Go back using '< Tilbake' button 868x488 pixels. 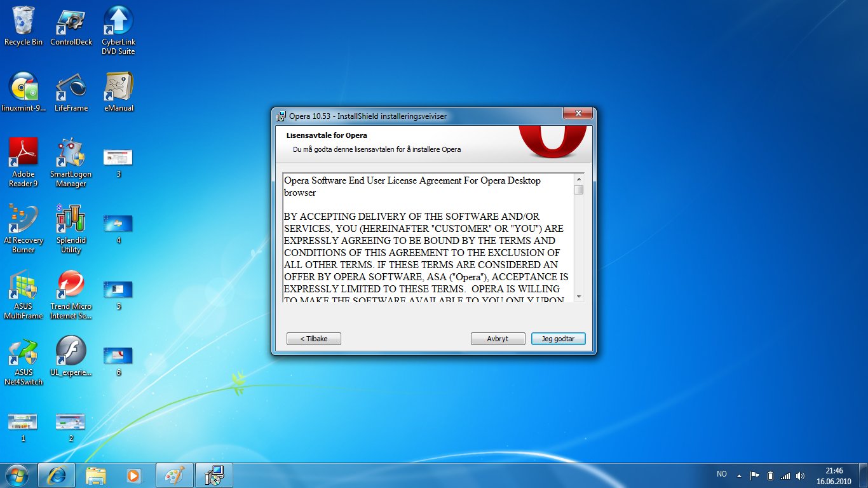coord(313,339)
